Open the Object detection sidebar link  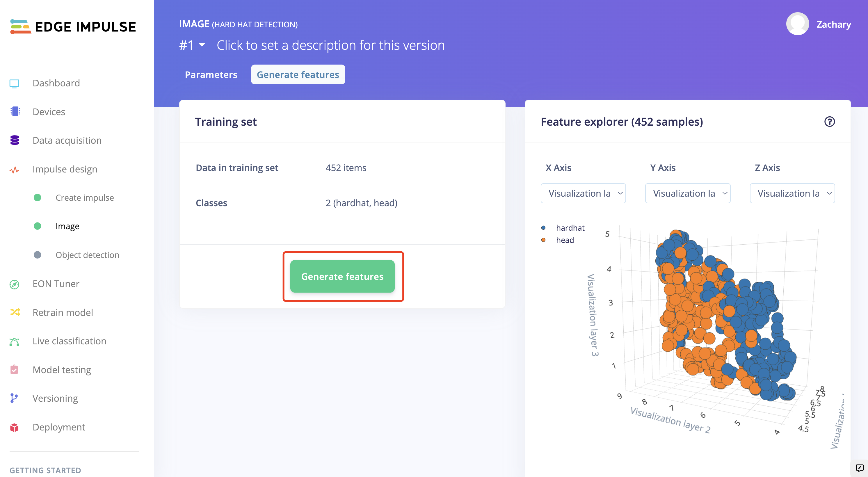tap(87, 255)
